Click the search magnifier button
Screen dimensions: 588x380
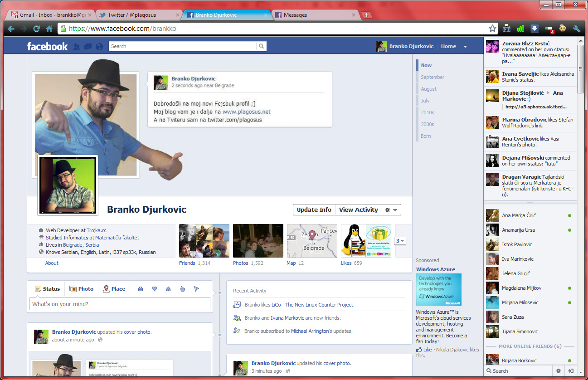261,46
